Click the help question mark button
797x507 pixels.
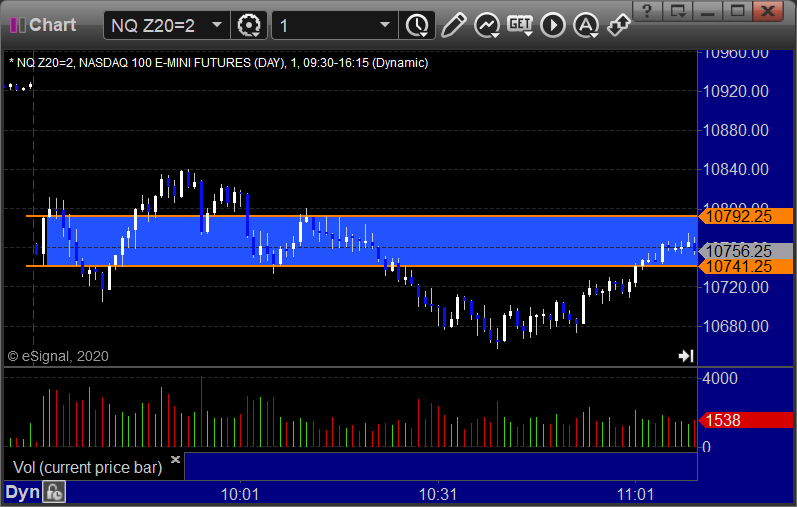click(648, 11)
